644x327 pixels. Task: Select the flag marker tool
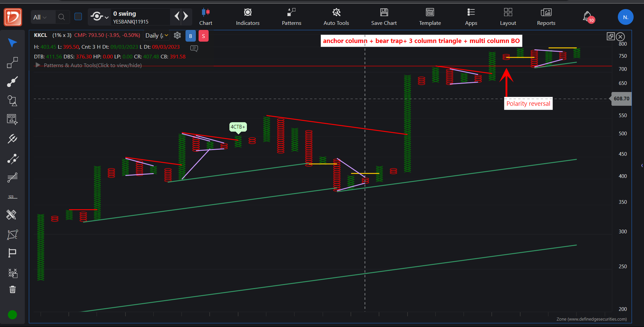(x=12, y=253)
